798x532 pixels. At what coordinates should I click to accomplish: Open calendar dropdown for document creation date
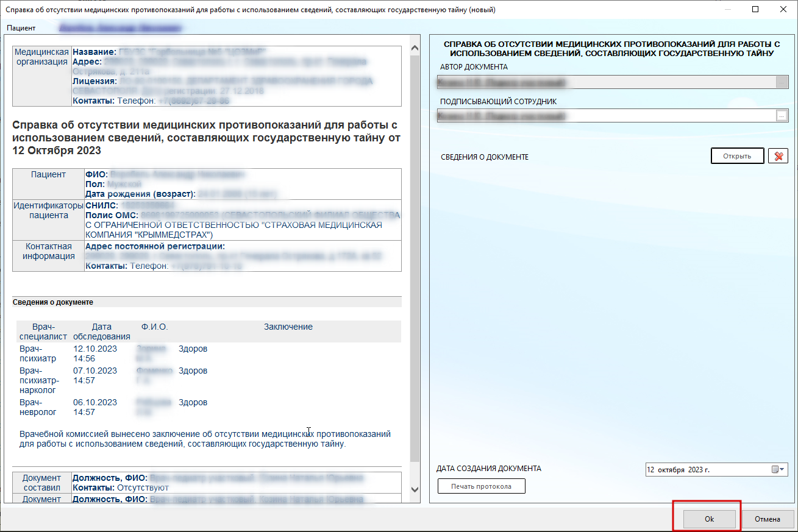click(x=778, y=470)
